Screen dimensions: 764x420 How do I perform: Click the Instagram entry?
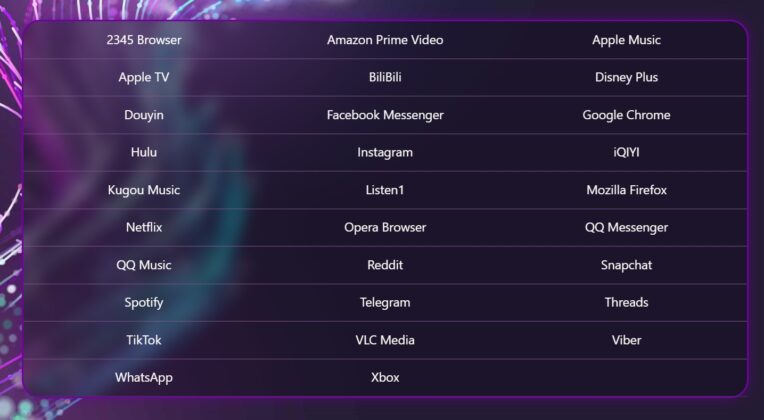[385, 152]
